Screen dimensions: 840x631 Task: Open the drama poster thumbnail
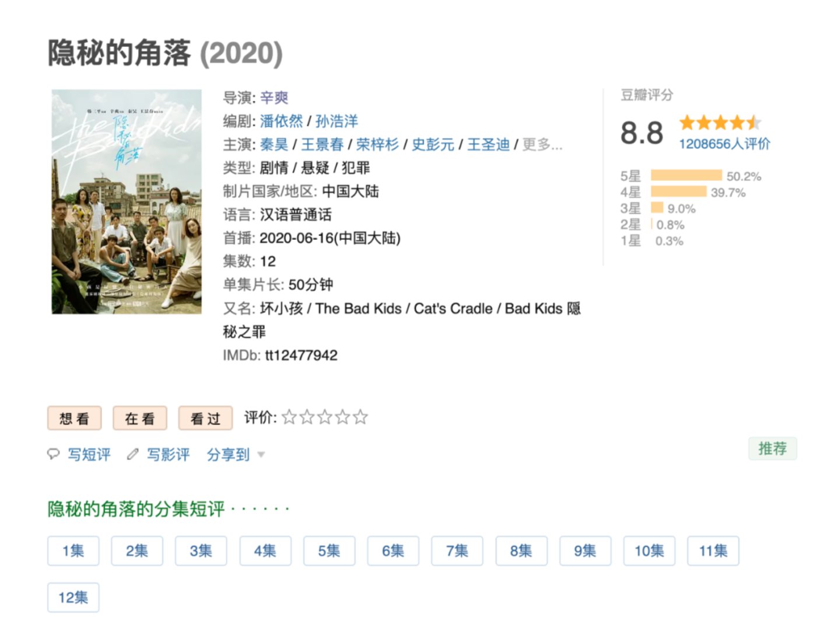point(127,201)
